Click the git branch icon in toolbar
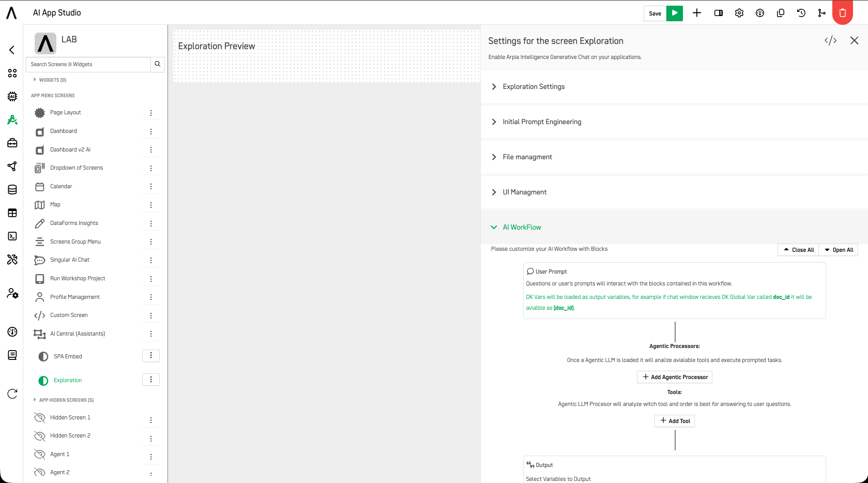This screenshot has width=868, height=483. pyautogui.click(x=822, y=13)
